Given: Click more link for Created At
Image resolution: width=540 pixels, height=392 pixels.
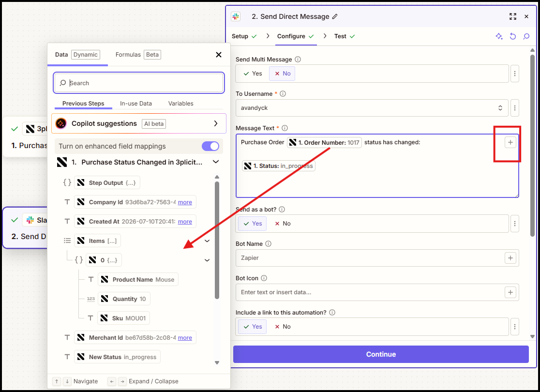Looking at the screenshot, I should 185,222.
